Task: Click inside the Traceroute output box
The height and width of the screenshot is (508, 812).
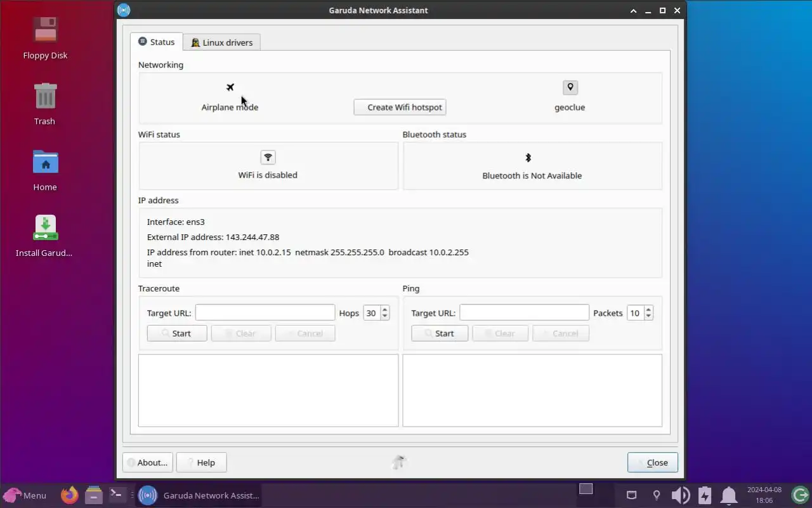Action: pos(268,391)
